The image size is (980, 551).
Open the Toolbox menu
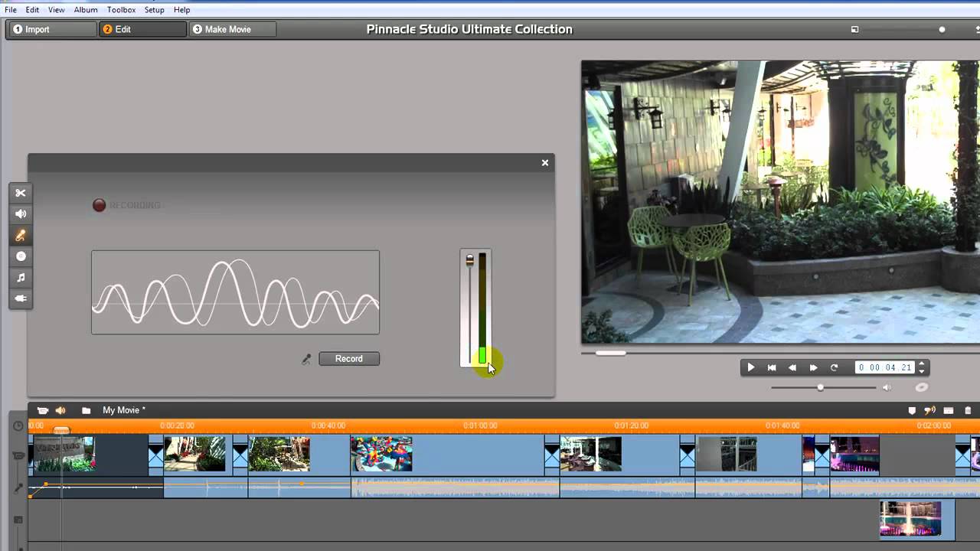(121, 10)
